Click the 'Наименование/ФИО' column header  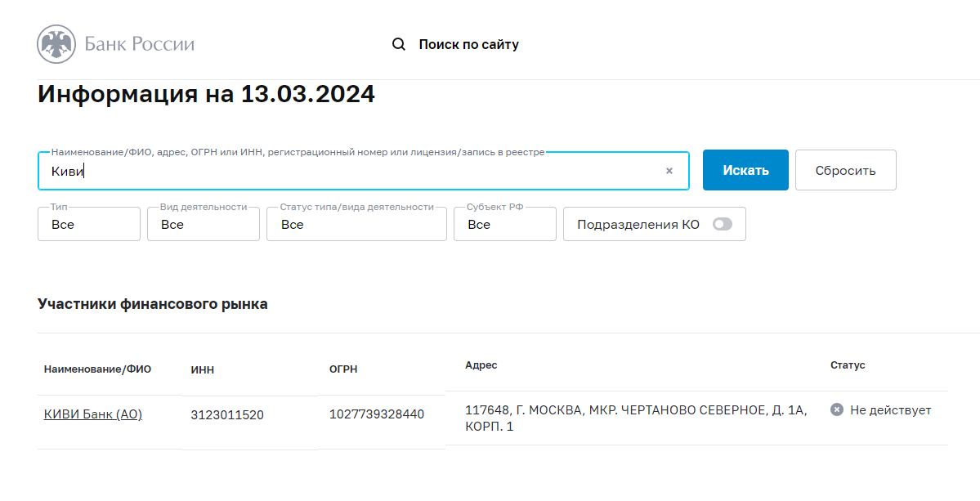pyautogui.click(x=97, y=369)
